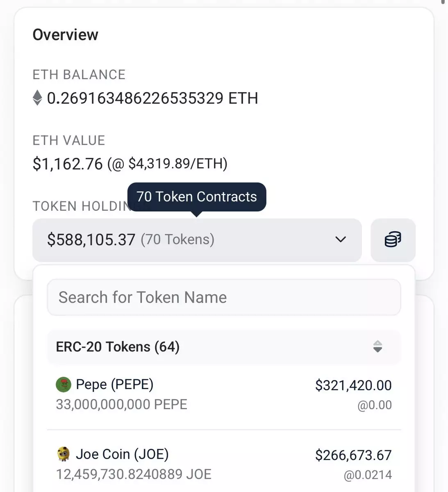This screenshot has height=492, width=448.
Task: Select the $321,420.00 PEPE value
Action: tap(353, 385)
